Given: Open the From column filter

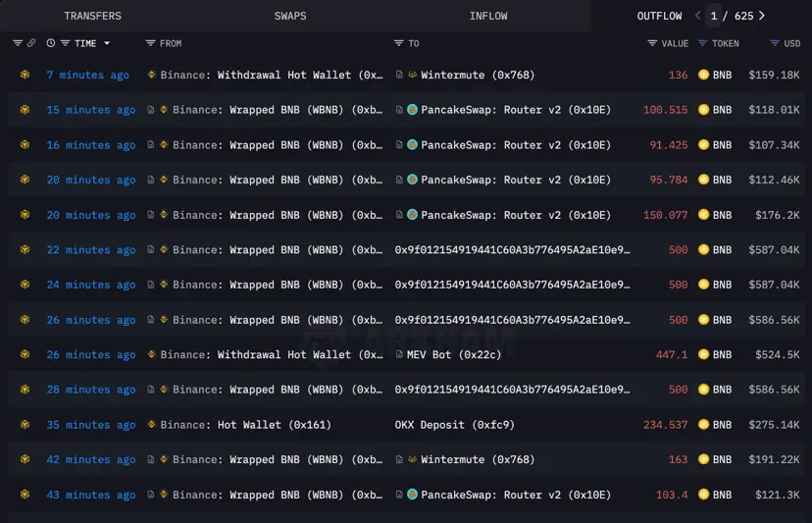Looking at the screenshot, I should (x=150, y=43).
